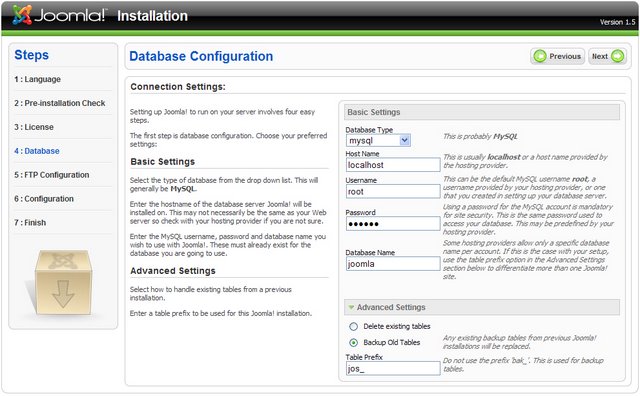This screenshot has height=396, width=640.
Task: Focus the Database Name field
Action: [x=393, y=264]
